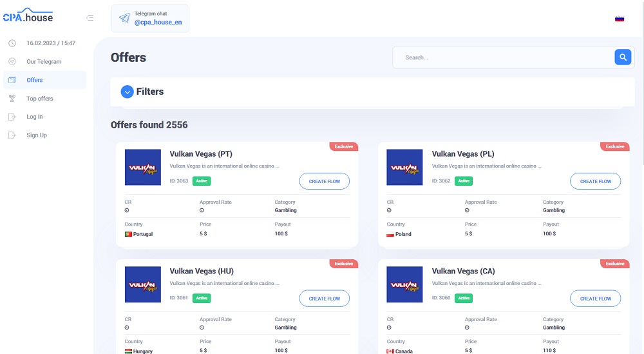Click the 'ID: 3062' text
This screenshot has height=354, width=644.
(441, 181)
